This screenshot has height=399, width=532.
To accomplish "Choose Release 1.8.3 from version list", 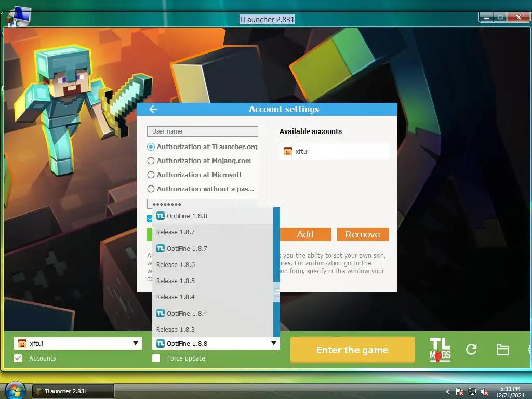I will pyautogui.click(x=212, y=329).
